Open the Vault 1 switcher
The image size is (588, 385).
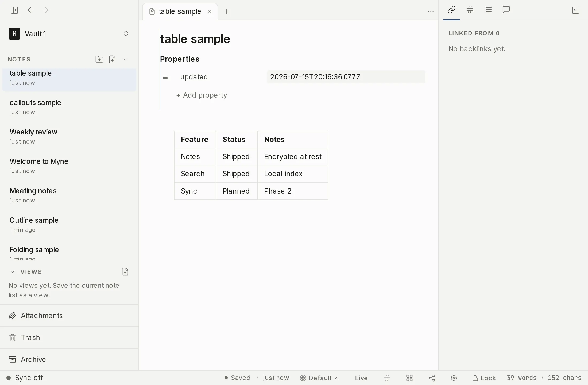69,34
